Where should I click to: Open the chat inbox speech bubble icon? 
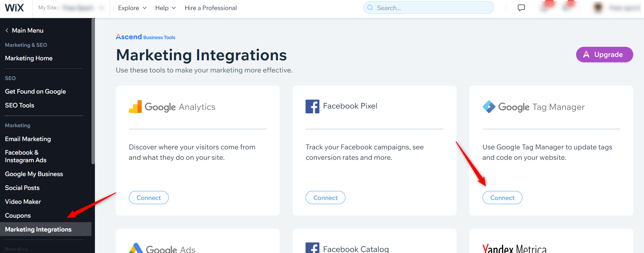(x=521, y=8)
